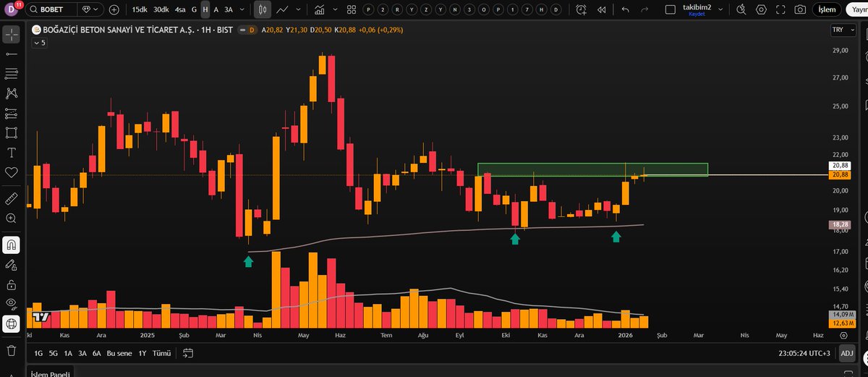Click the circled 2 shortcut button
The height and width of the screenshot is (377, 868).
pos(383,9)
